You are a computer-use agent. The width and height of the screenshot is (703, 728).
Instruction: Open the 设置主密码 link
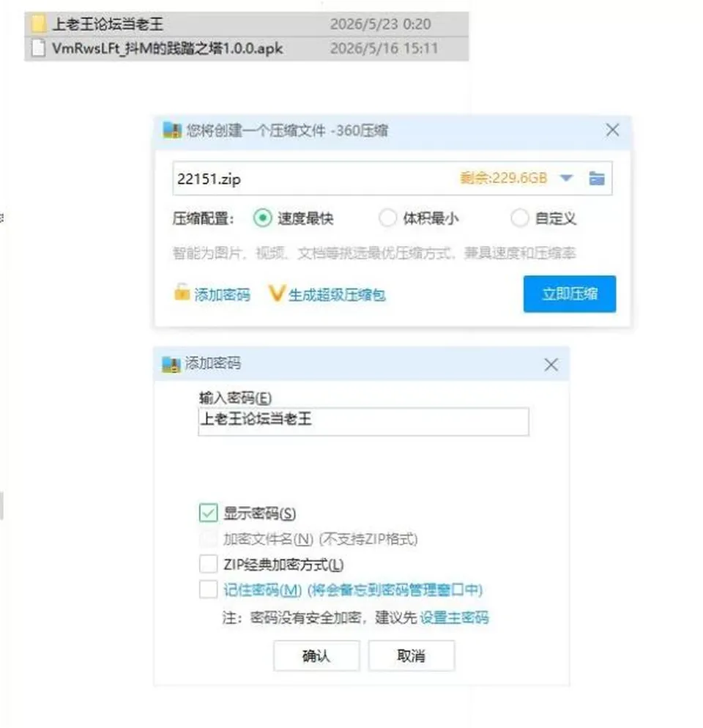[x=454, y=617]
